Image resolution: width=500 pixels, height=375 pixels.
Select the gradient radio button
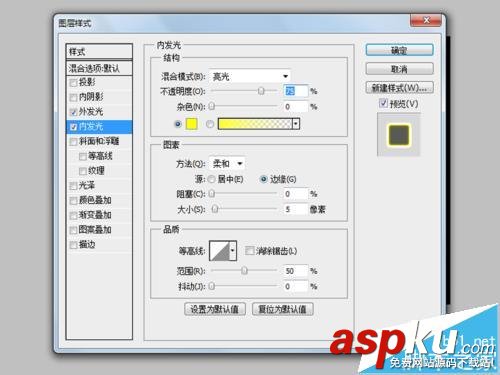(x=210, y=124)
